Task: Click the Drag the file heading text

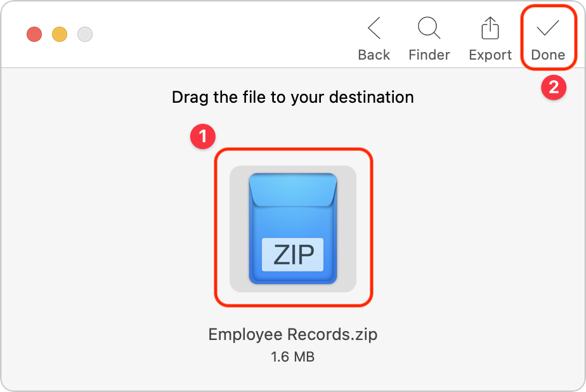Action: pyautogui.click(x=292, y=98)
